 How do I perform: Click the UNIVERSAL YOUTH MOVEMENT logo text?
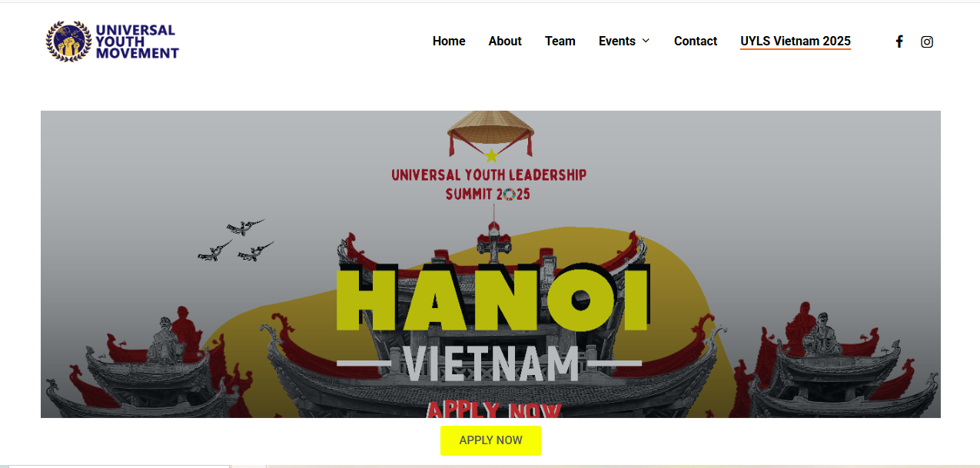[137, 41]
